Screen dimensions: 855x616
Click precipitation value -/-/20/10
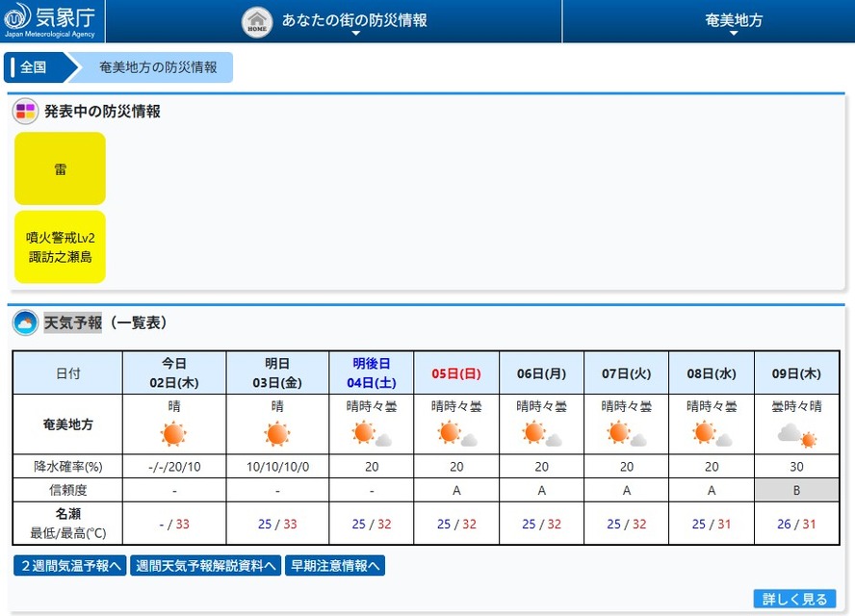[174, 467]
